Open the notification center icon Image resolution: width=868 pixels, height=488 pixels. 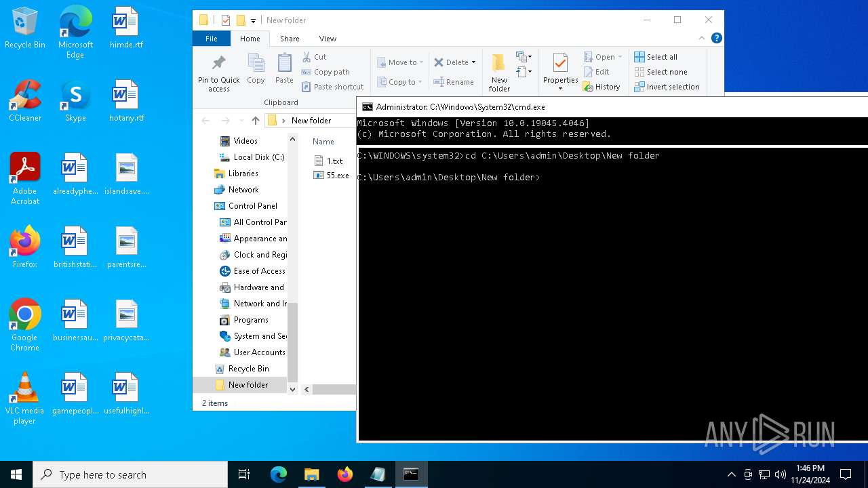(846, 474)
